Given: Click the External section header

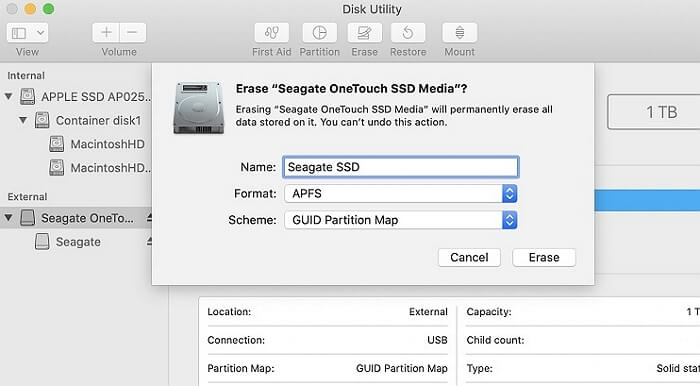Looking at the screenshot, I should pyautogui.click(x=27, y=196).
